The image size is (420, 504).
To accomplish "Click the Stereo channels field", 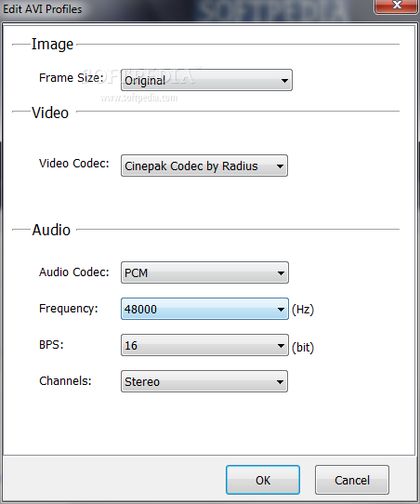I will [204, 381].
